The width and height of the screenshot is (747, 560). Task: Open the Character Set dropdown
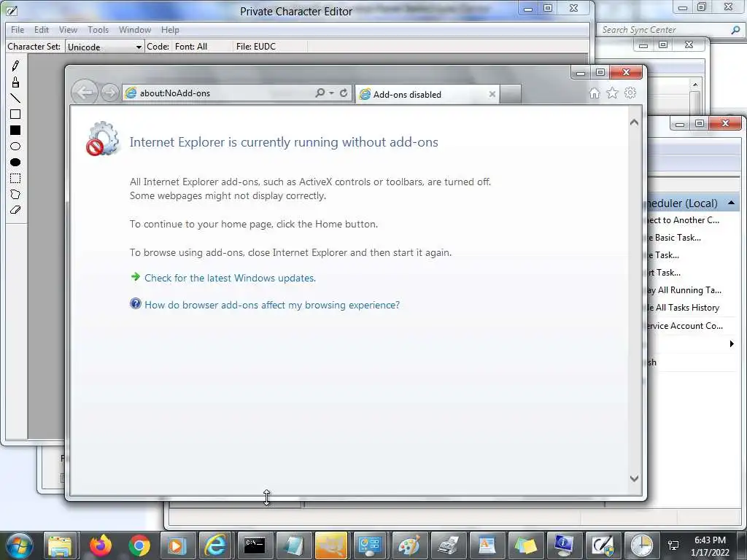[139, 47]
